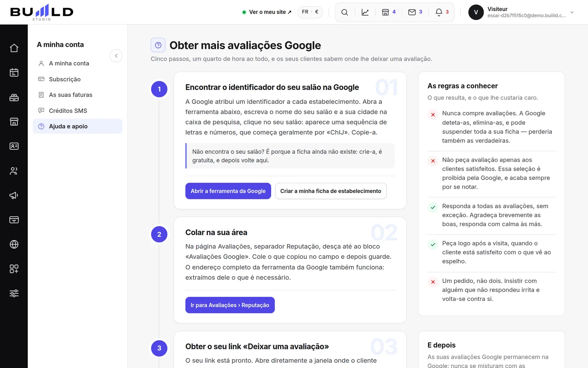Click the Responda a todas as avaliações rule
The height and width of the screenshot is (368, 588).
495,215
